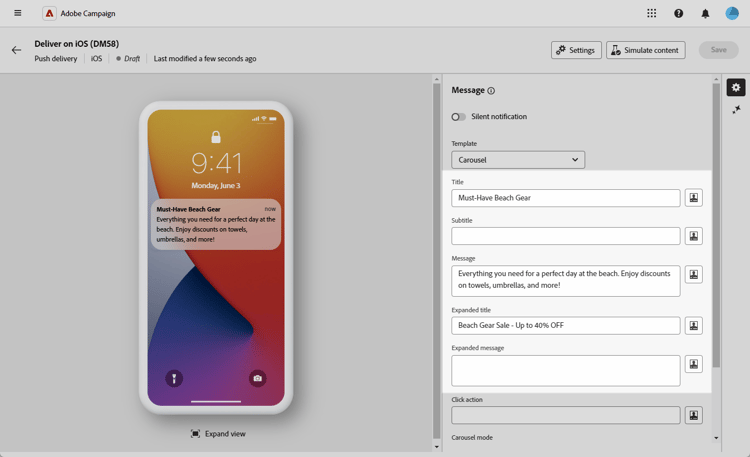
Task: Click the Title input field
Action: pyautogui.click(x=565, y=198)
